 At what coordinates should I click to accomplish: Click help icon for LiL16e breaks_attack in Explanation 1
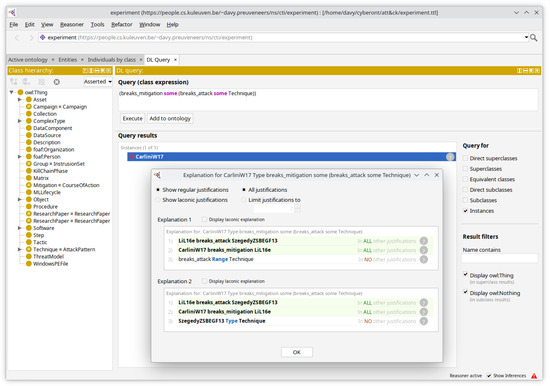424,241
